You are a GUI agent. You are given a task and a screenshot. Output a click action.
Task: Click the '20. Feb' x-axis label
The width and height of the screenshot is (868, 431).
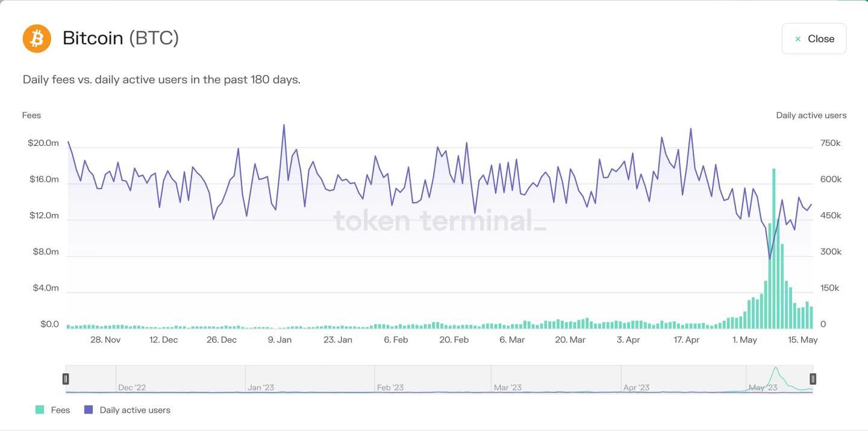coord(454,340)
